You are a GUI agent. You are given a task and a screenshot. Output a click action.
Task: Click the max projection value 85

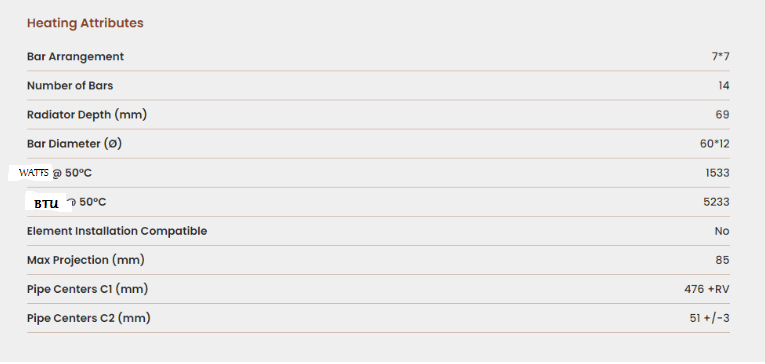(x=723, y=260)
